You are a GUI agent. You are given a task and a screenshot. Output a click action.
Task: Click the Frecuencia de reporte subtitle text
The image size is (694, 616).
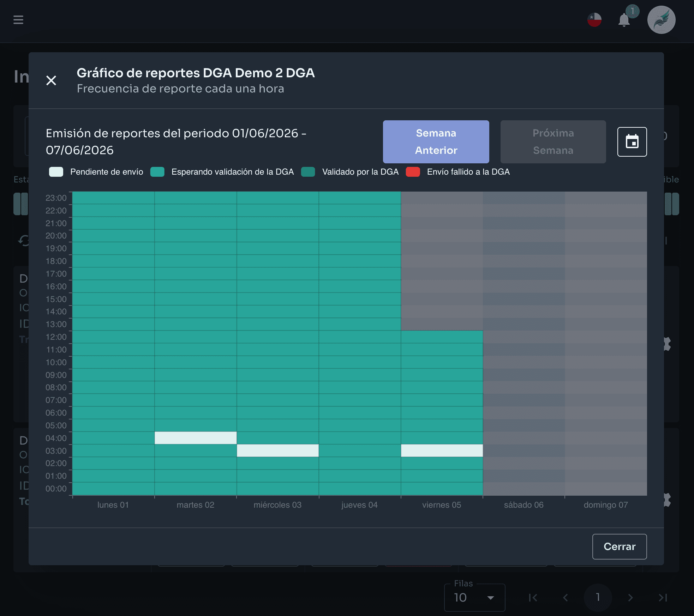[x=180, y=89]
